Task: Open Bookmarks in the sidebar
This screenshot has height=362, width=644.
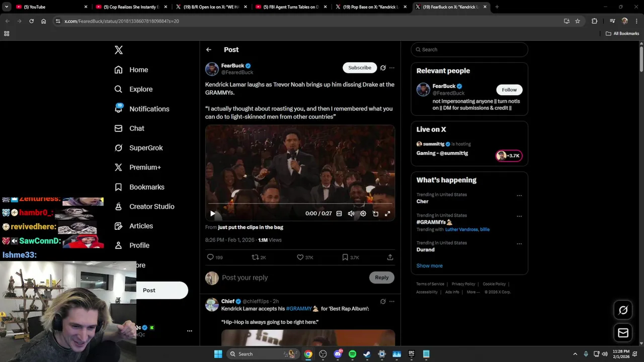Action: (x=139, y=187)
